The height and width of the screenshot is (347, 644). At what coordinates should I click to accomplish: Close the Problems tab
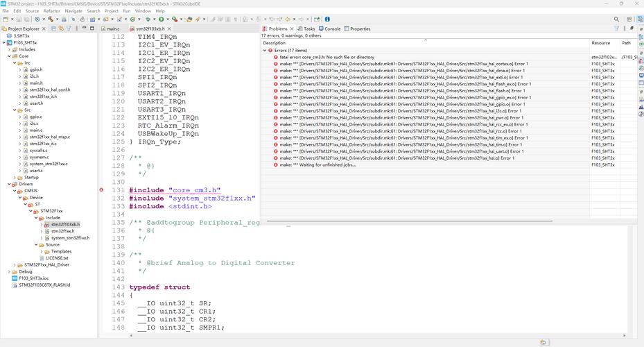[x=292, y=28]
